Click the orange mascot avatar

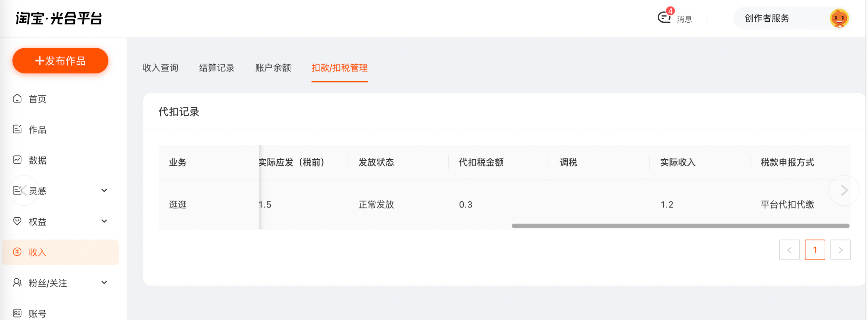point(839,18)
